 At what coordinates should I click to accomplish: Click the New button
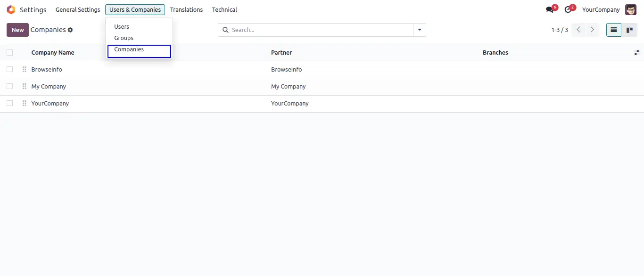[17, 30]
